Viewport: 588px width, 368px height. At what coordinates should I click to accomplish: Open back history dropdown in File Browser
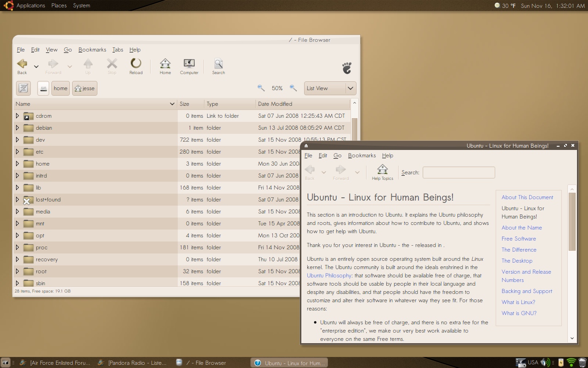[36, 67]
